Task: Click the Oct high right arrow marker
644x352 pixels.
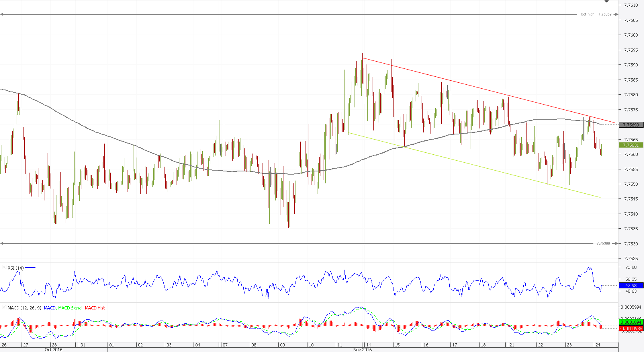Action: point(616,14)
